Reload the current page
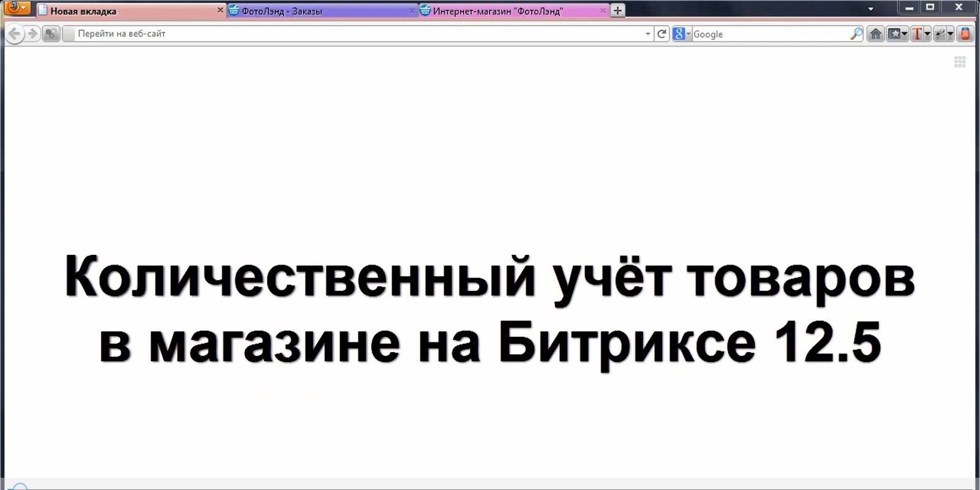The height and width of the screenshot is (490, 980). (661, 34)
